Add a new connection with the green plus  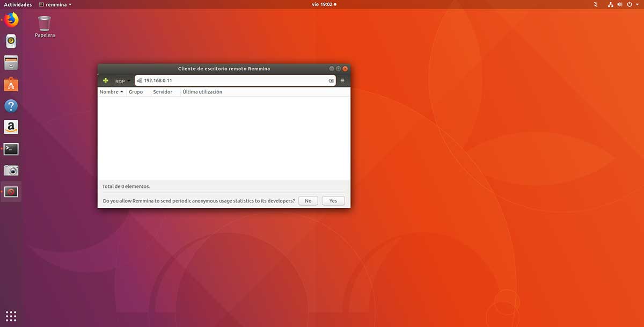coord(106,81)
